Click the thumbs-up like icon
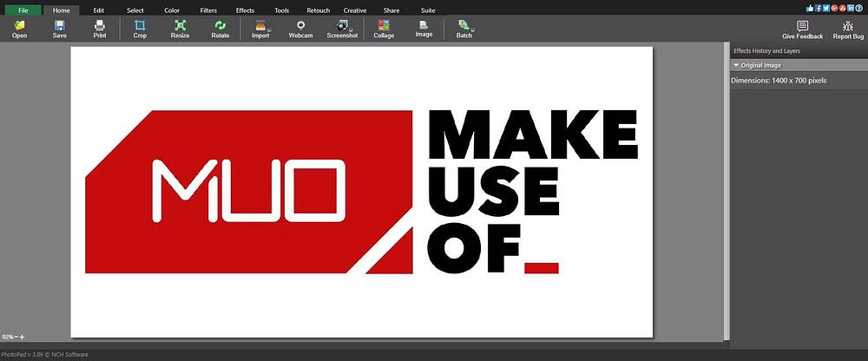Image resolution: width=868 pixels, height=361 pixels. coord(811,9)
